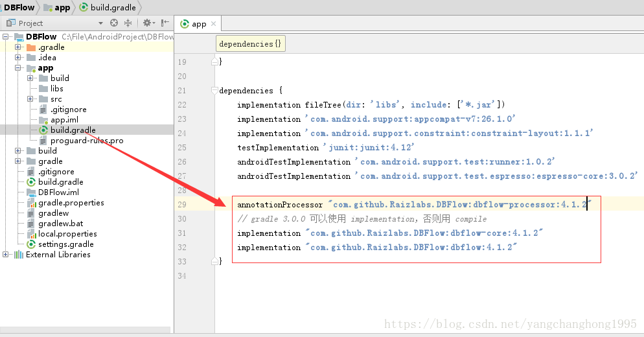
Task: Select the root-level .gitignore file
Action: (56, 171)
